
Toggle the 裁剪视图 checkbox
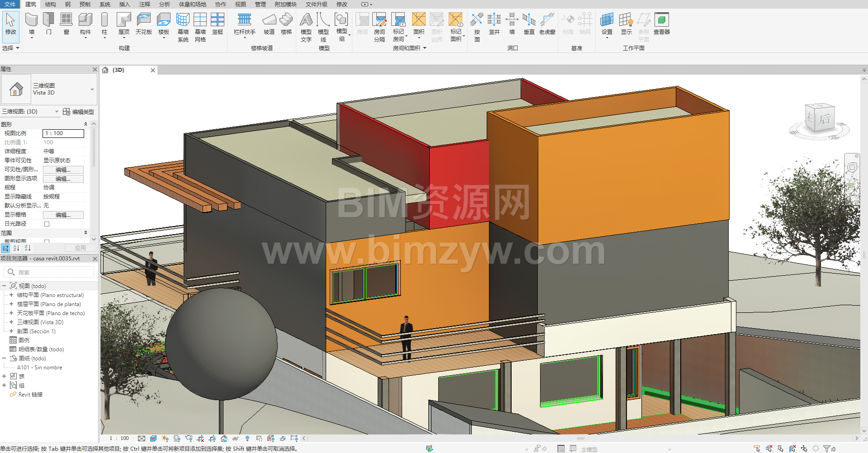47,241
